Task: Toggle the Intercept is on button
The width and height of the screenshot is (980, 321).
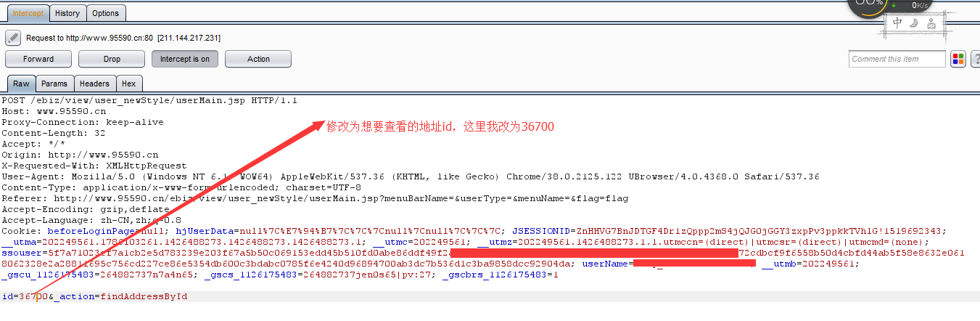Action: point(185,59)
